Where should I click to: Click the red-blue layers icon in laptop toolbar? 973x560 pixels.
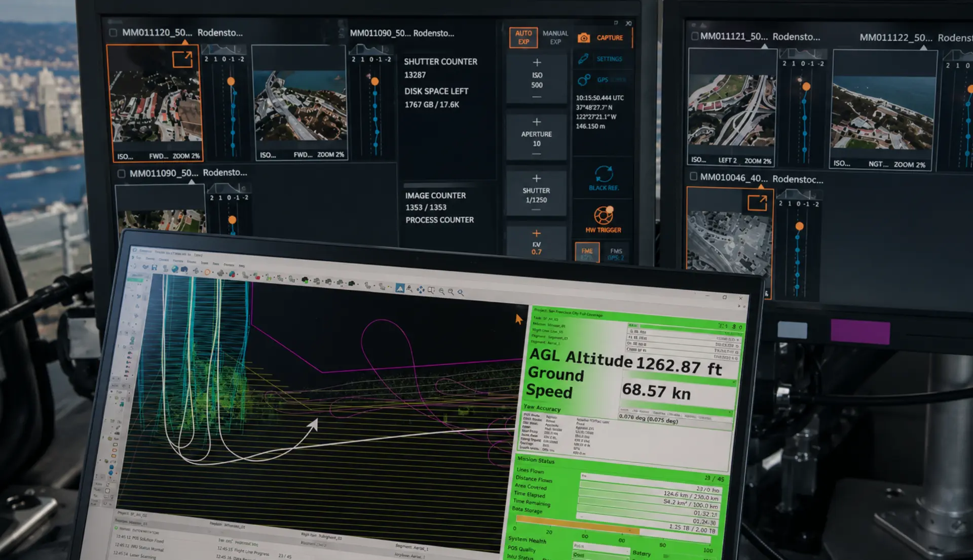click(232, 274)
